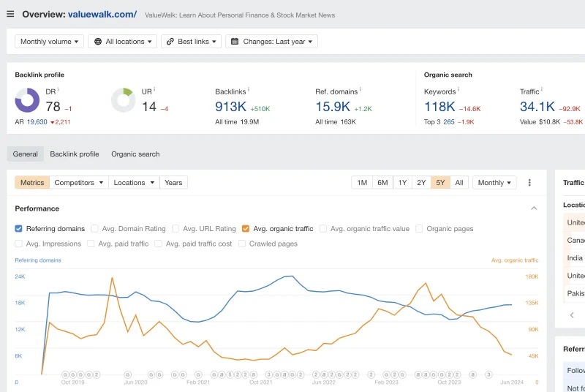This screenshot has width=585, height=392.
Task: Click the '5' update marker on the timeline
Action: (x=230, y=374)
